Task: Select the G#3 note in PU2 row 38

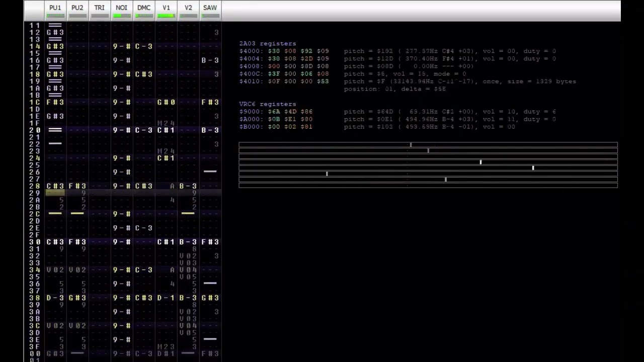Action: (77, 298)
